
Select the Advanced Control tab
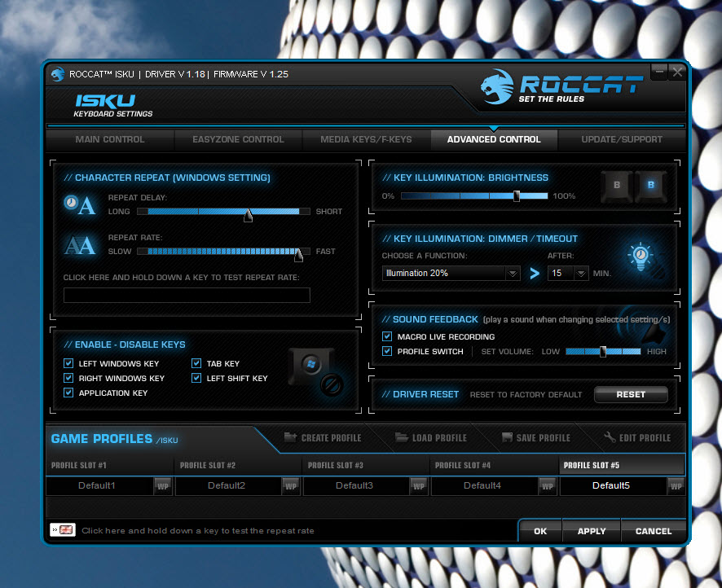(494, 139)
